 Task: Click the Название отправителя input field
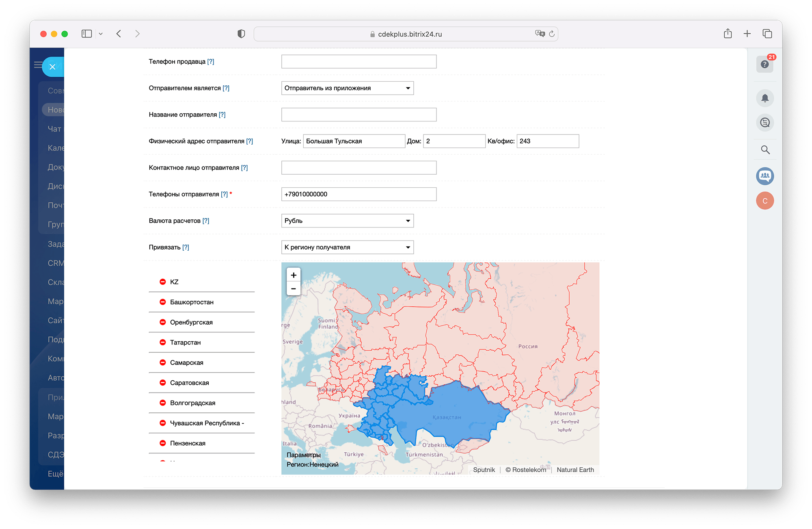(x=358, y=115)
